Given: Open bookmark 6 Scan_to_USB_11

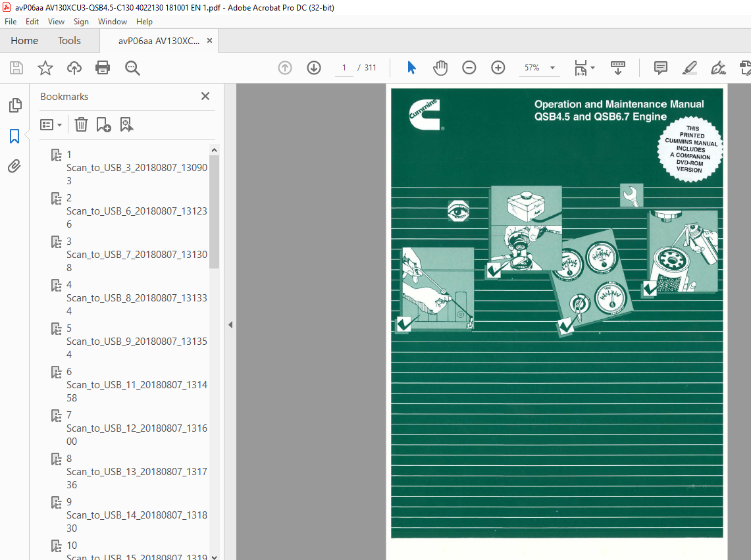Looking at the screenshot, I should [136, 385].
